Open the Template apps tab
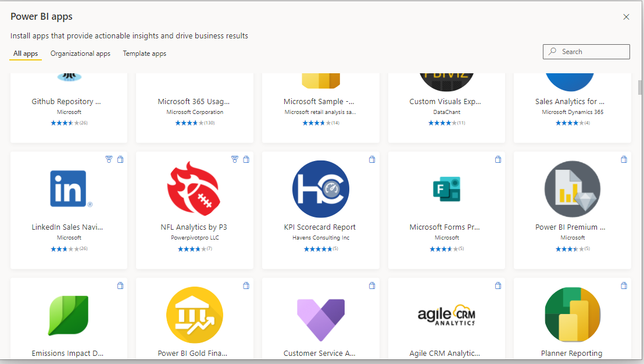This screenshot has height=364, width=644. (144, 53)
